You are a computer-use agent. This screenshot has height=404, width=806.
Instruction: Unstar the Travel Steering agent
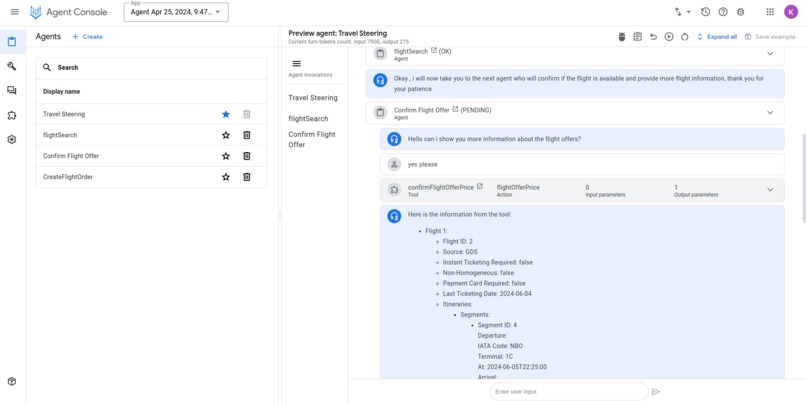[x=226, y=114]
